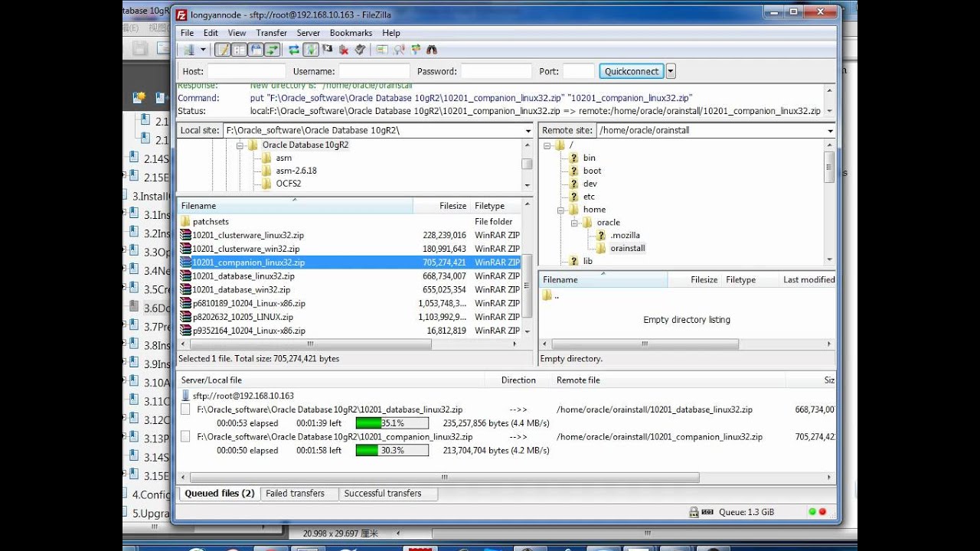Sort local list by Filetype column
The image size is (980, 551).
point(496,206)
